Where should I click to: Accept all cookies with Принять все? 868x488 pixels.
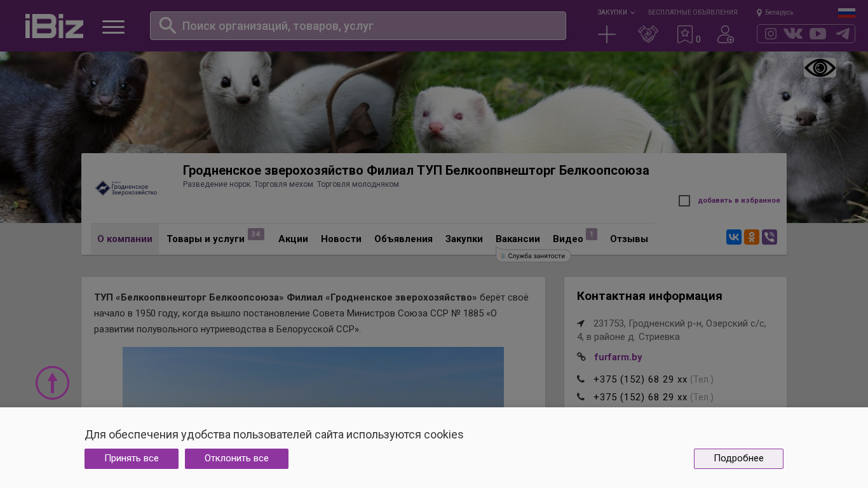pos(132,459)
